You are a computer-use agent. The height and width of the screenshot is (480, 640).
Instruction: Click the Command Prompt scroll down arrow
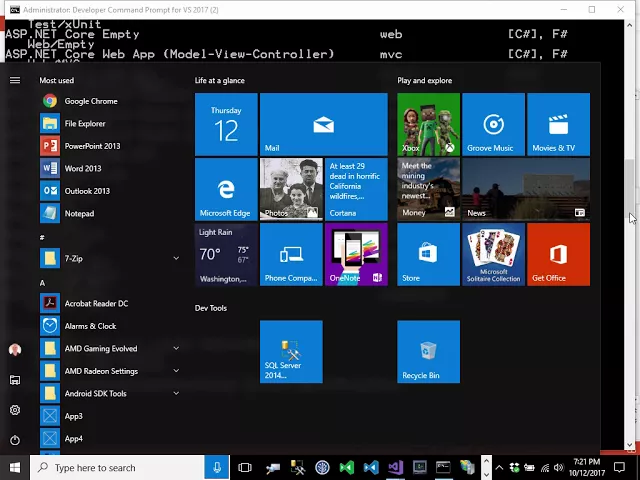629,445
